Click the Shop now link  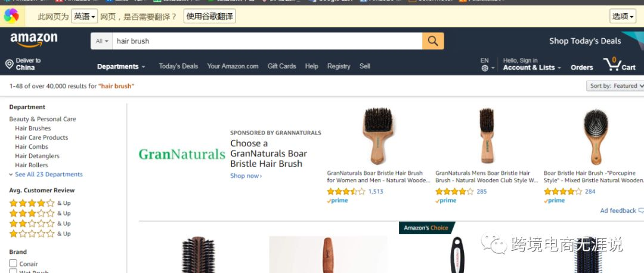(246, 176)
